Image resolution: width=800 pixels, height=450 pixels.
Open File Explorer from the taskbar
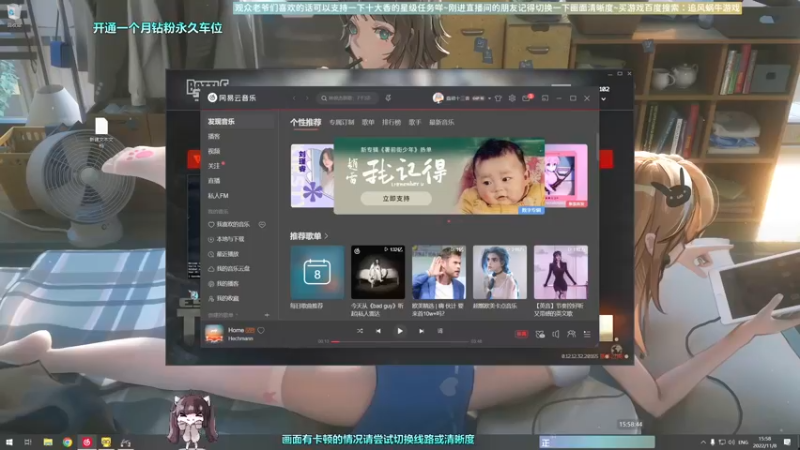(48, 442)
